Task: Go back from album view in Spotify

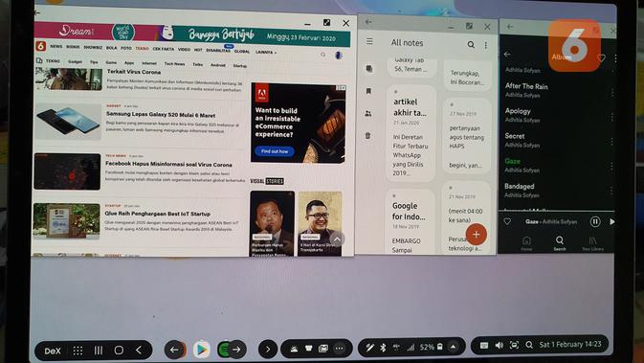Action: (507, 55)
